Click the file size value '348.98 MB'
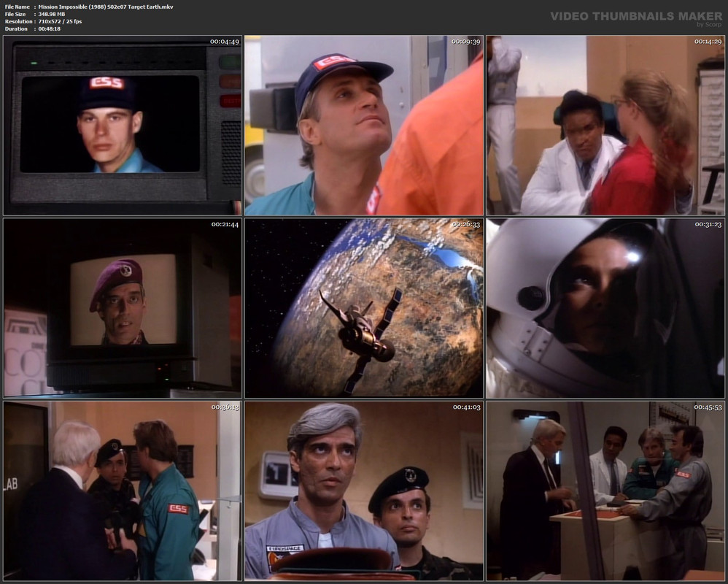Image resolution: width=728 pixels, height=584 pixels. point(52,15)
